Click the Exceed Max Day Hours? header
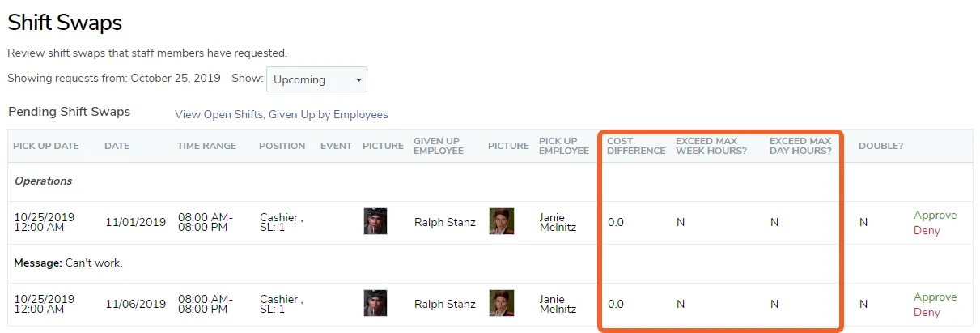The image size is (980, 333). (800, 146)
